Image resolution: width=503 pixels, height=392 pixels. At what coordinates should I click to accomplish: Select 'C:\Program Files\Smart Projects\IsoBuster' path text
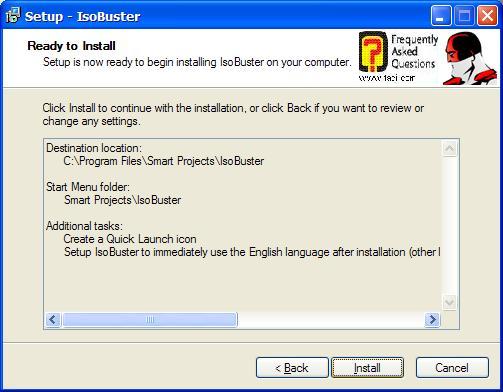164,161
